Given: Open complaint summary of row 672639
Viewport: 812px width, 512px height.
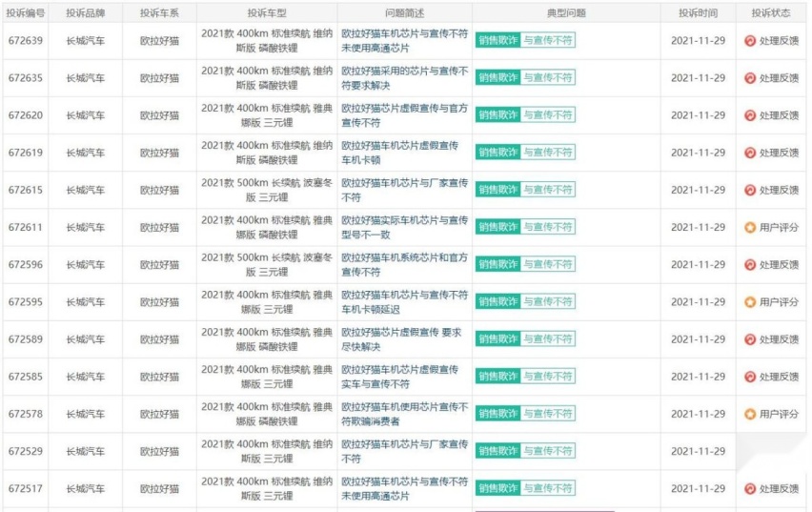Looking at the screenshot, I should point(404,40).
